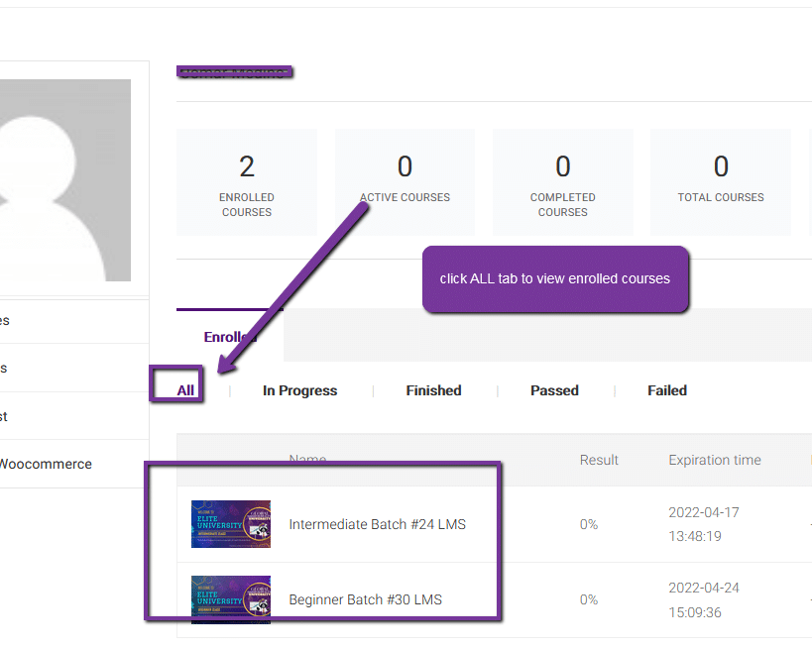Select the Completed Courses stat box
The image size is (812, 647).
[x=562, y=182]
